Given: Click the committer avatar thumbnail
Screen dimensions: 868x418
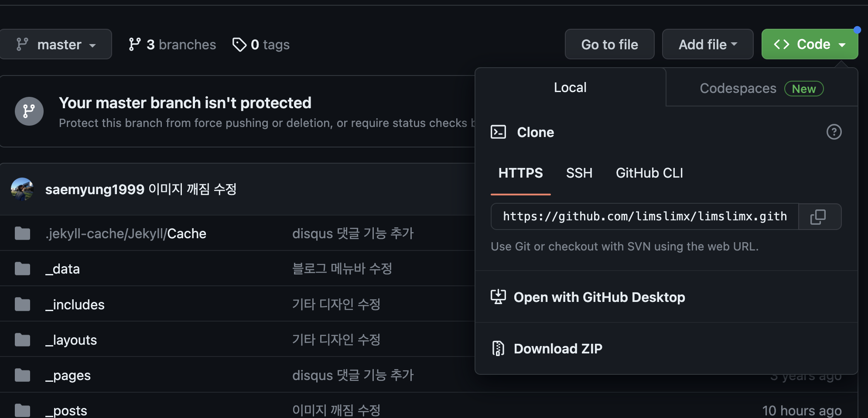Looking at the screenshot, I should (x=22, y=189).
